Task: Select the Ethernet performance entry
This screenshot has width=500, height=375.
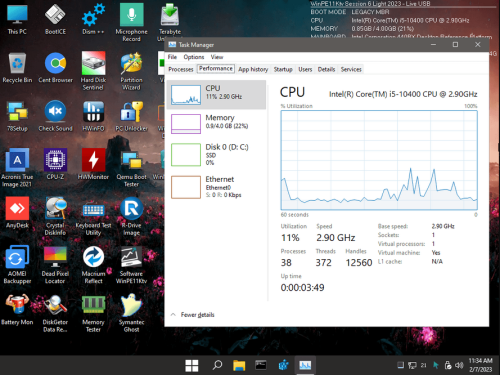Action: [x=216, y=187]
